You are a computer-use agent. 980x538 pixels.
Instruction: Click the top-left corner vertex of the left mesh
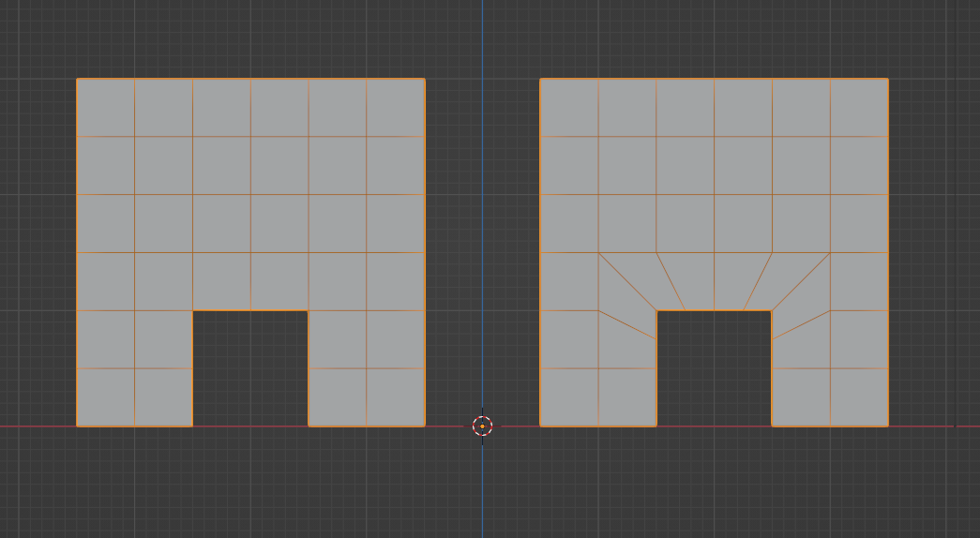[x=77, y=79]
